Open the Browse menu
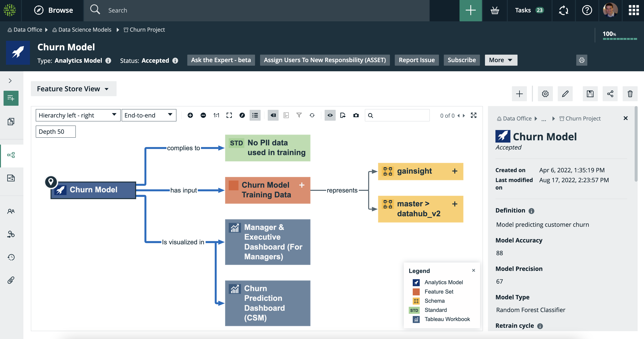This screenshot has width=644, height=339. point(53,10)
